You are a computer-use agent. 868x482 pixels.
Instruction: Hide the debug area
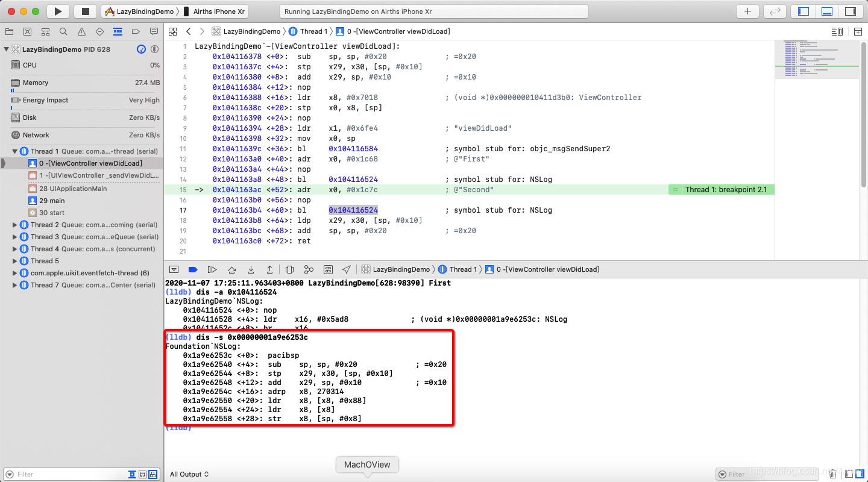coord(174,269)
